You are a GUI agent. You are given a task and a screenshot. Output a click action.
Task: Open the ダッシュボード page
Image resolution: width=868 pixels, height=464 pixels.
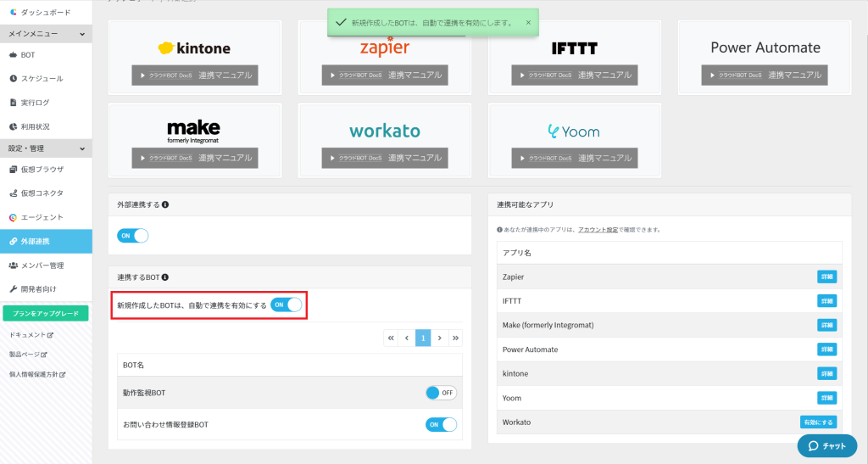(46, 12)
